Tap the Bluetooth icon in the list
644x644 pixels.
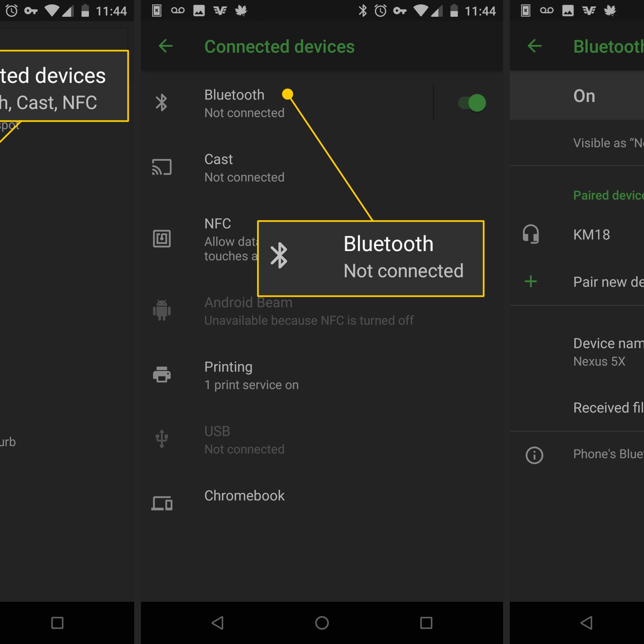tap(161, 103)
